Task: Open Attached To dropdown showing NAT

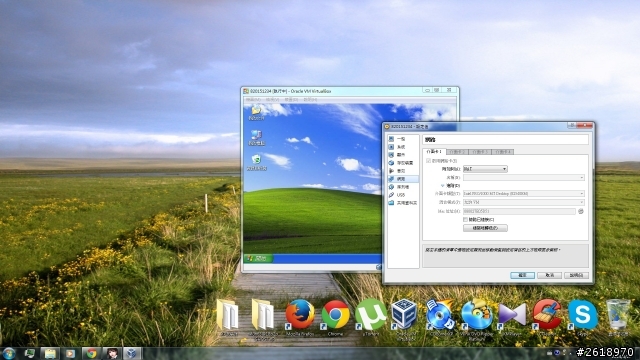Action: 485,169
